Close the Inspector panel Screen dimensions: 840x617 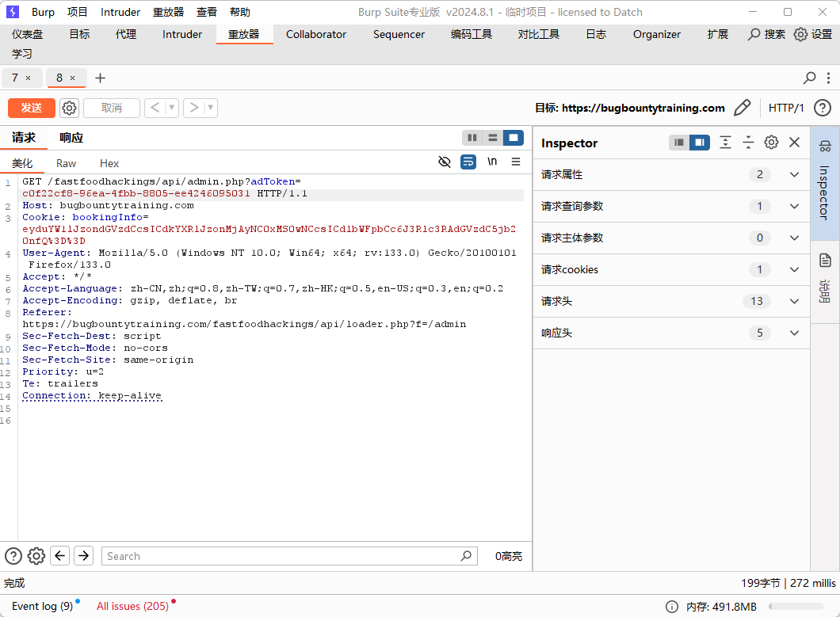(x=795, y=143)
